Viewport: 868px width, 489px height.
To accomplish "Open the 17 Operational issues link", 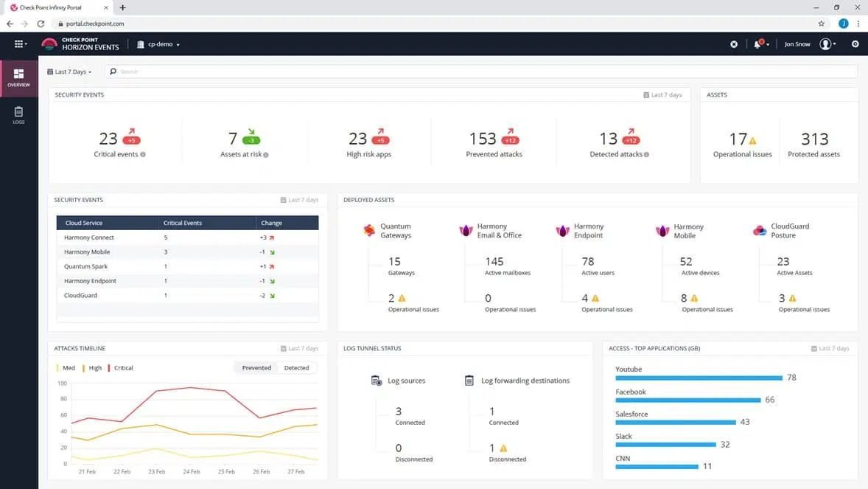I will pos(742,144).
